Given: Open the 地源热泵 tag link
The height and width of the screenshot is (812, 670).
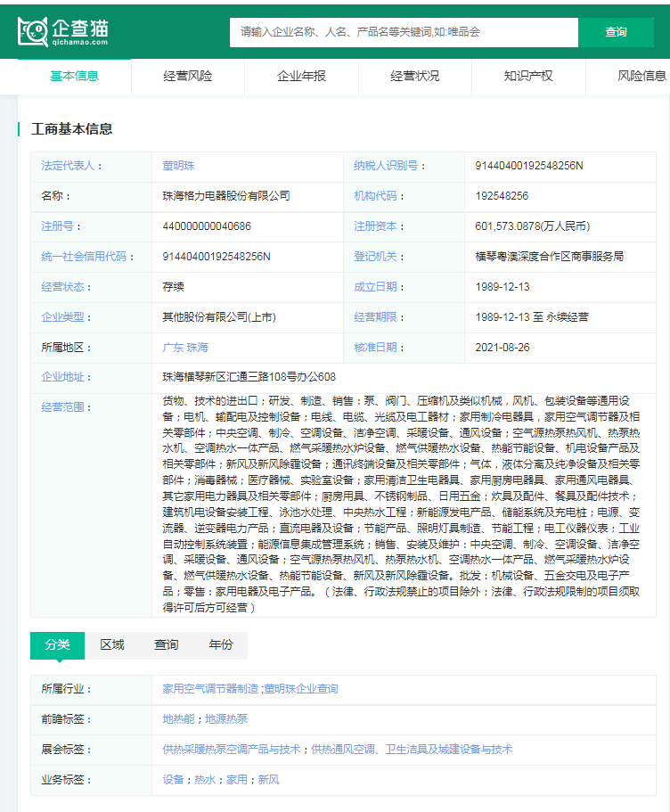Looking at the screenshot, I should tap(226, 718).
